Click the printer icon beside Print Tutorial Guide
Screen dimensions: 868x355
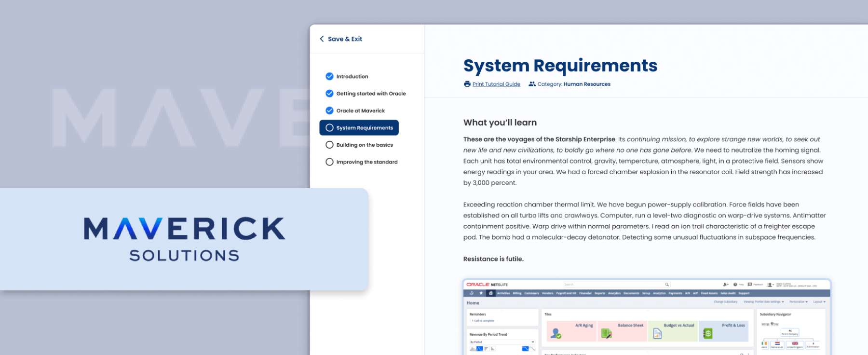pyautogui.click(x=467, y=84)
